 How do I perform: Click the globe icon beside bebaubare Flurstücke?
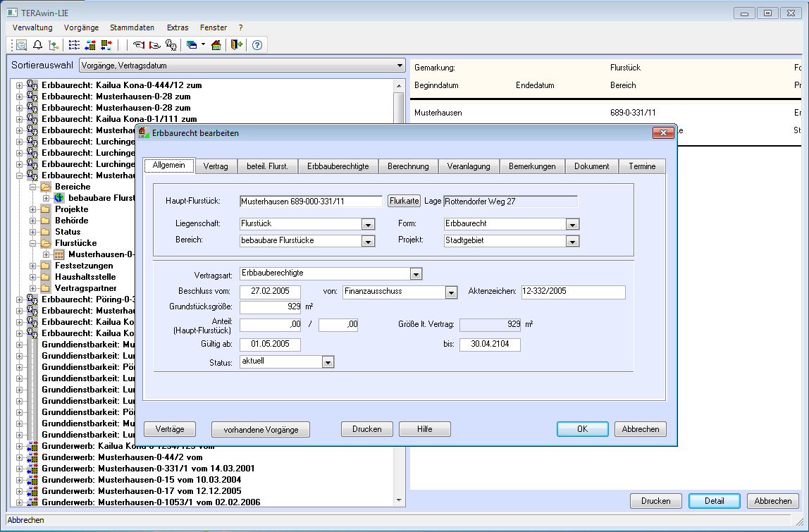(59, 198)
